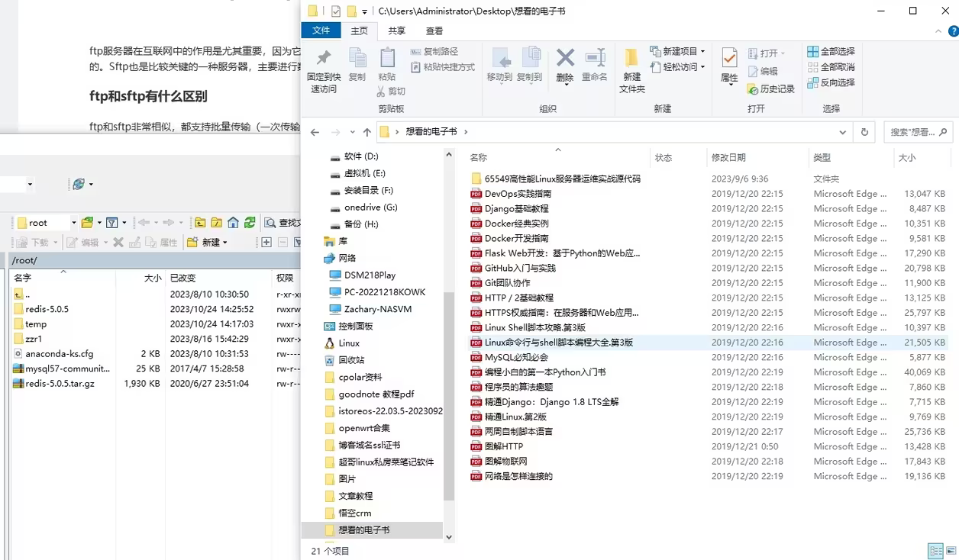Screen dimensions: 959x560
Task: Switch to View (查看) ribbon tab
Action: (x=434, y=31)
